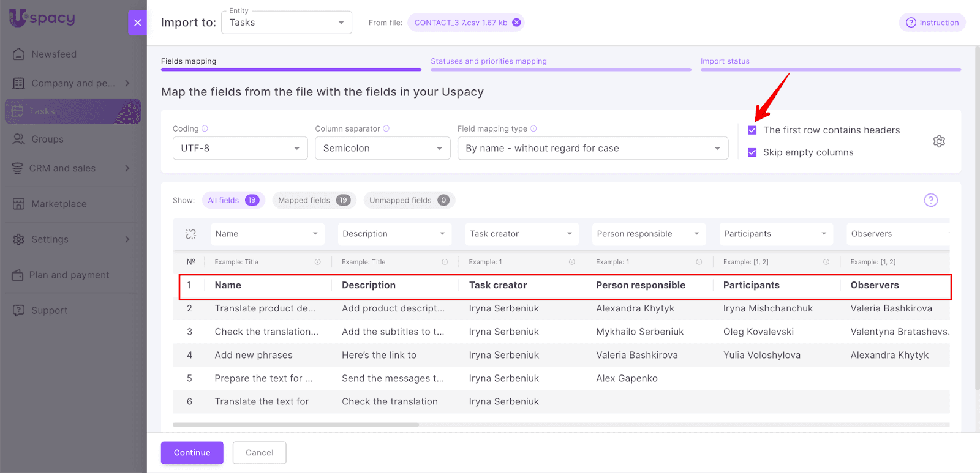The image size is (980, 473).
Task: Click the horizontal table scrollbar
Action: click(296, 425)
